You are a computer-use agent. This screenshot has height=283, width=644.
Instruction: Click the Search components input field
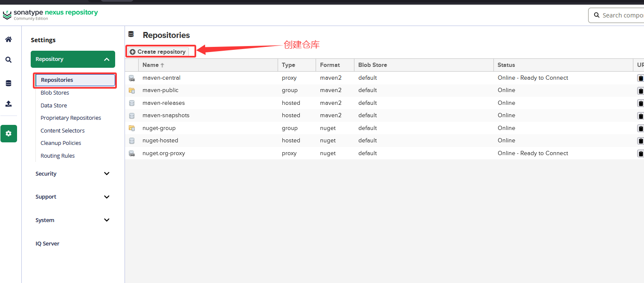(616, 15)
